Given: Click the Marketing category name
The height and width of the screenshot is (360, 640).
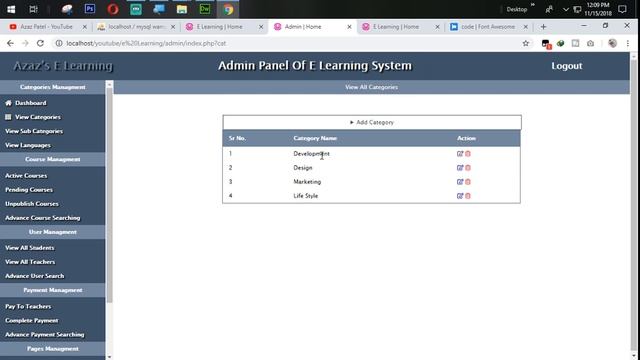Looking at the screenshot, I should 307,182.
